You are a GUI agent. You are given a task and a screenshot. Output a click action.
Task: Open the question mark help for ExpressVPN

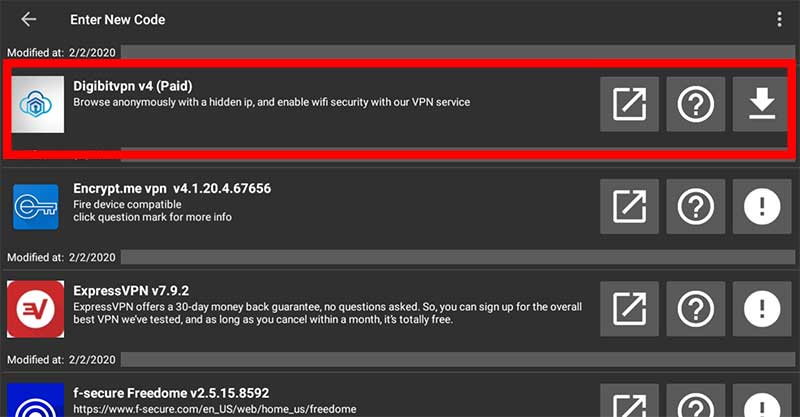click(695, 309)
